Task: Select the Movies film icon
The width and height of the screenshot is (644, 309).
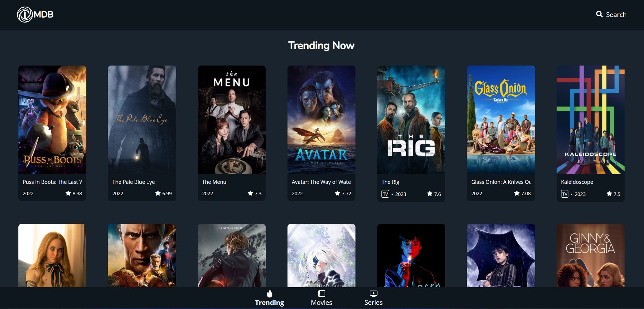Action: coord(321,294)
